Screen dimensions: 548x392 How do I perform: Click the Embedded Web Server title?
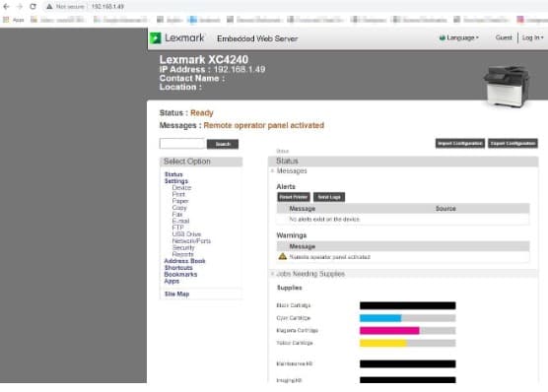click(x=257, y=38)
